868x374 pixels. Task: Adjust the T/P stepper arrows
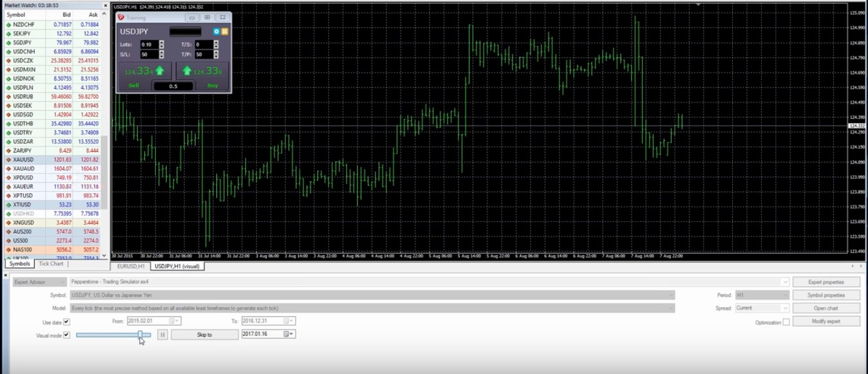point(216,55)
